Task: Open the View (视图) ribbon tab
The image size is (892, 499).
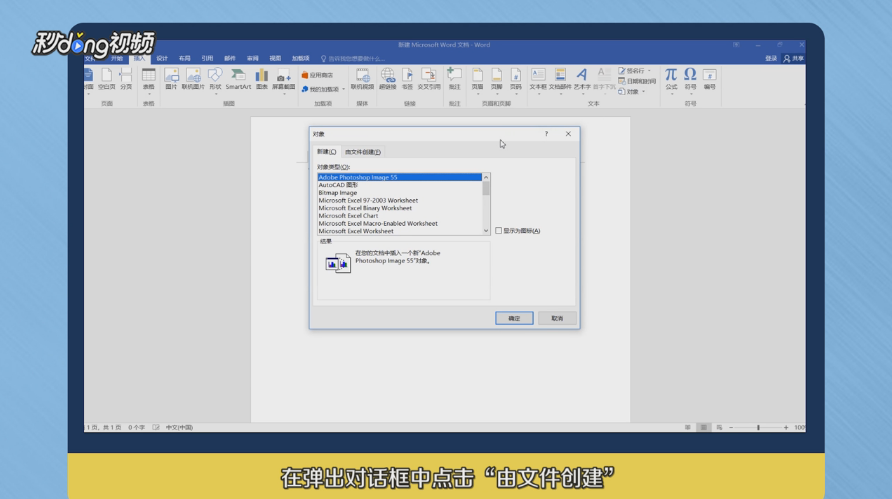Action: [275, 59]
